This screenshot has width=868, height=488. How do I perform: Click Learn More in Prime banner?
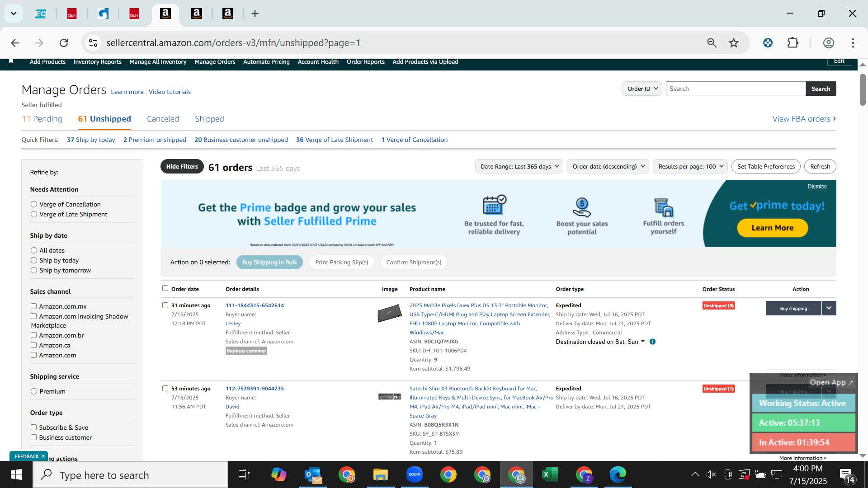coord(773,228)
